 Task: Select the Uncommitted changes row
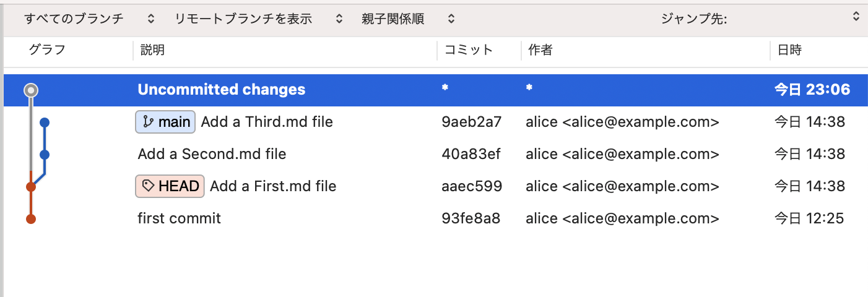[436, 90]
